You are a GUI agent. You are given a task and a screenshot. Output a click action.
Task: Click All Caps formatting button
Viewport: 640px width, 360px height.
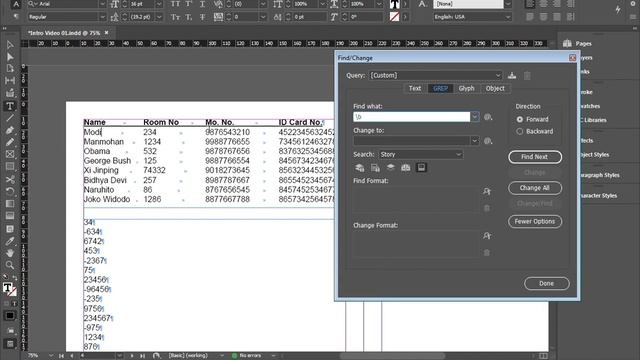(x=175, y=4)
